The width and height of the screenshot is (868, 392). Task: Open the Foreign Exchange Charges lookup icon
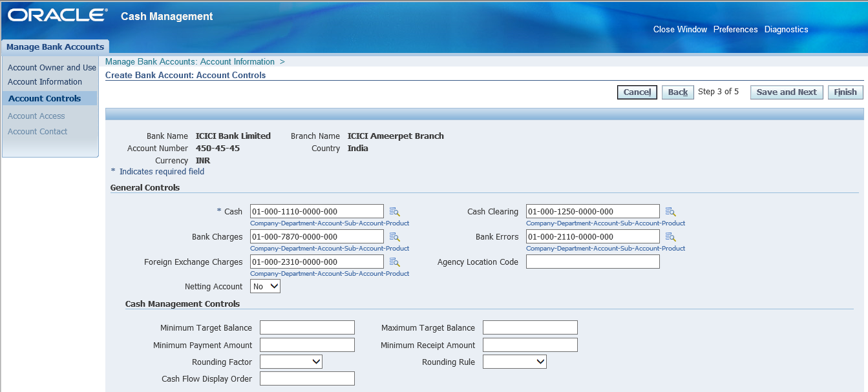point(394,262)
